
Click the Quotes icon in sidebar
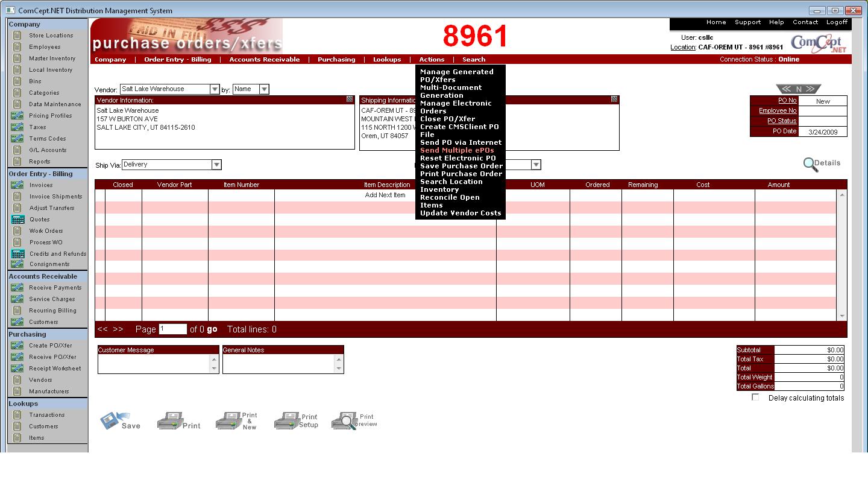click(x=17, y=220)
